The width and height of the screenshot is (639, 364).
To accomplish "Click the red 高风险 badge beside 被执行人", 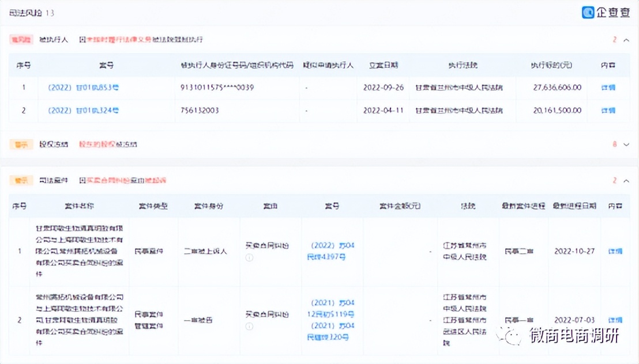I will [x=20, y=40].
